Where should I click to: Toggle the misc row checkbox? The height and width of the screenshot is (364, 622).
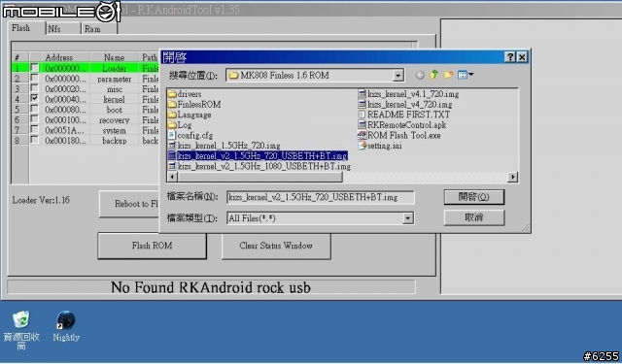point(35,88)
